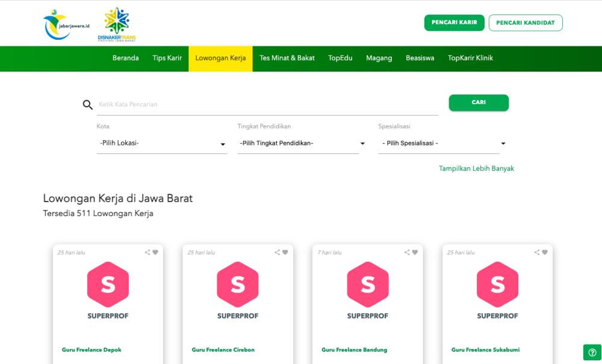Share the Guru Freelance Depok job
This screenshot has height=364, width=602.
[147, 252]
